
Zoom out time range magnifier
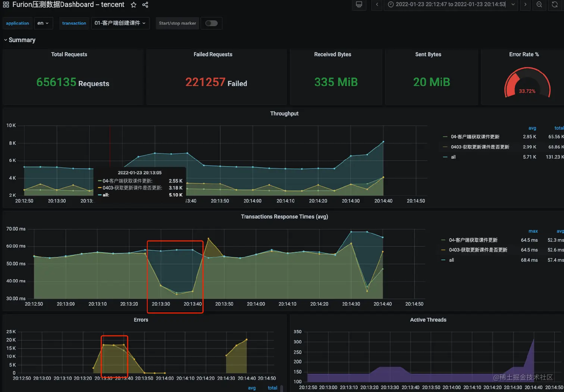click(x=539, y=4)
